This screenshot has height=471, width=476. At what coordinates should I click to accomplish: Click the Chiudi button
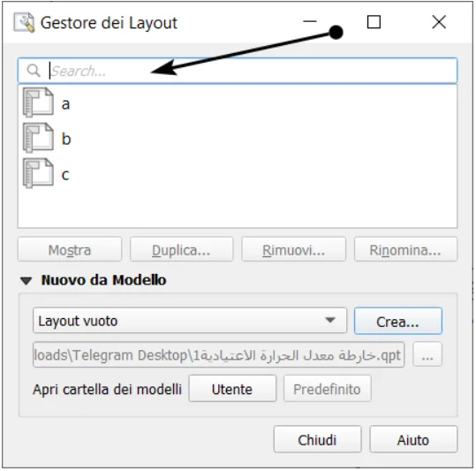(317, 439)
